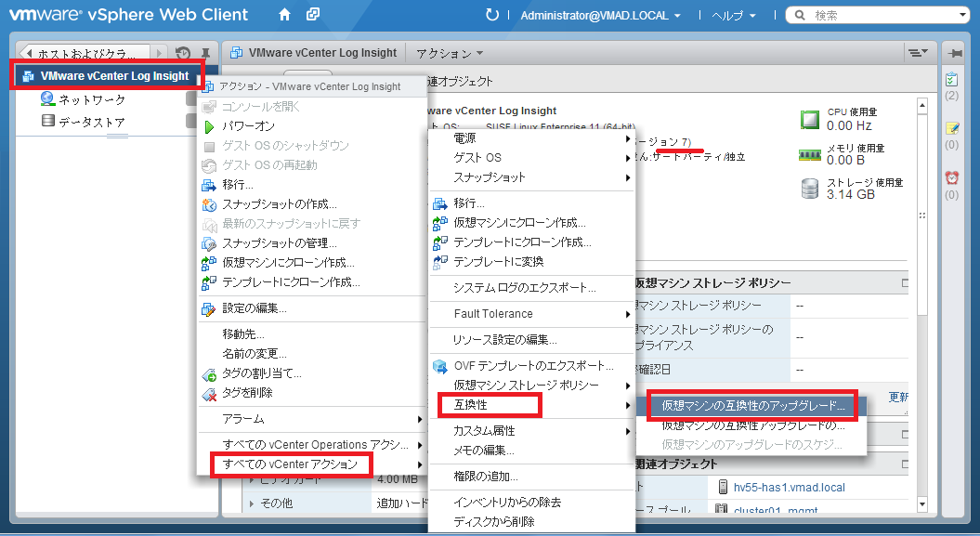Open vCenter inventory icon beside home
The width and height of the screenshot is (980, 536).
[x=312, y=14]
